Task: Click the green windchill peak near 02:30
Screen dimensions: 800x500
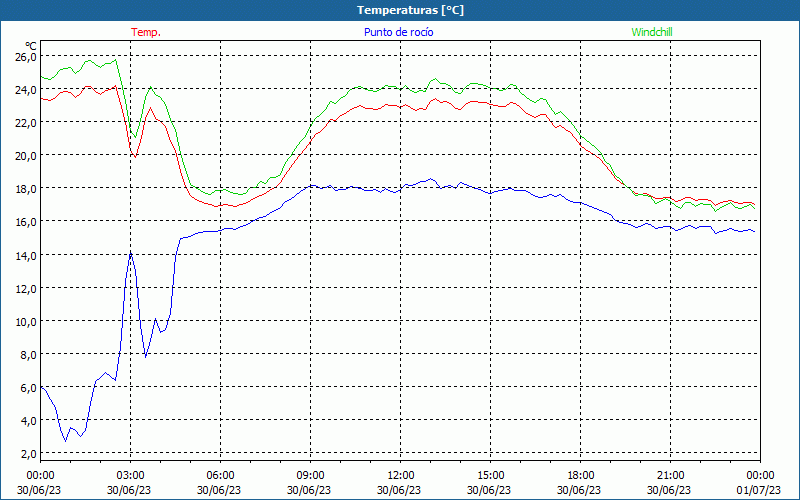Action: click(116, 60)
